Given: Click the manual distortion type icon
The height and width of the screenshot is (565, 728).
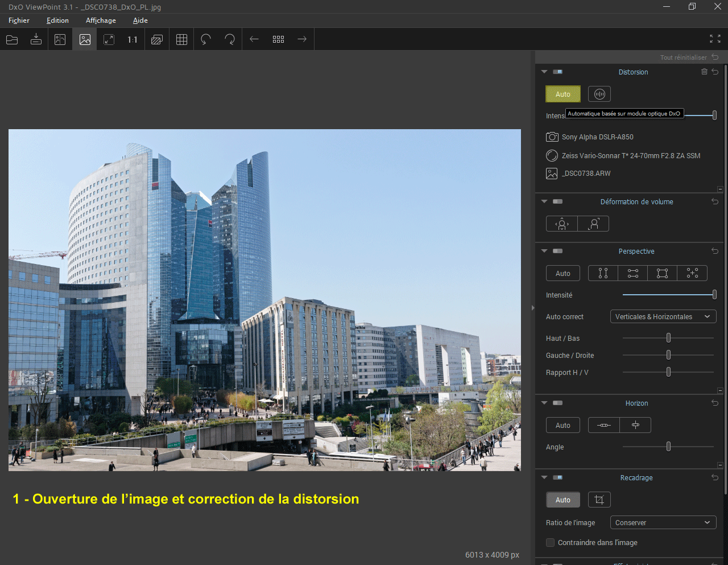Looking at the screenshot, I should (599, 94).
